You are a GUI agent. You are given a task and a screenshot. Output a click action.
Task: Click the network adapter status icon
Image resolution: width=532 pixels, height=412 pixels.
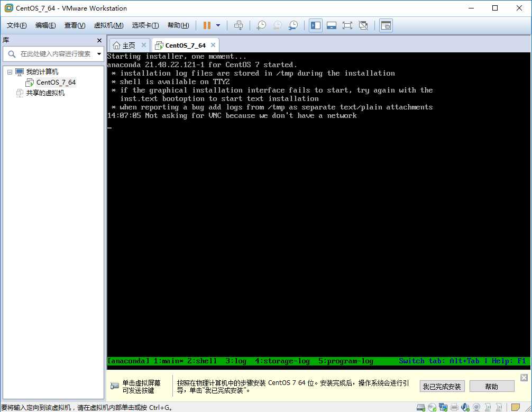443,407
